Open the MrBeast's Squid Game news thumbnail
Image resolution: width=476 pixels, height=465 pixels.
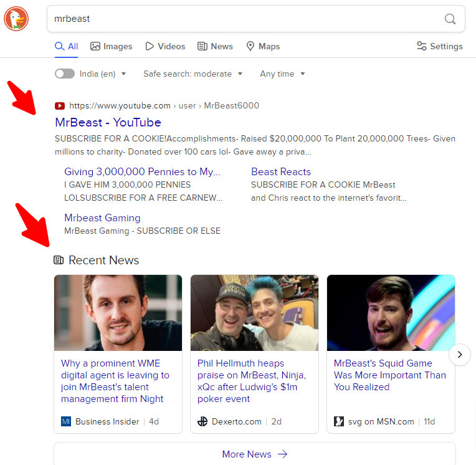click(x=391, y=313)
